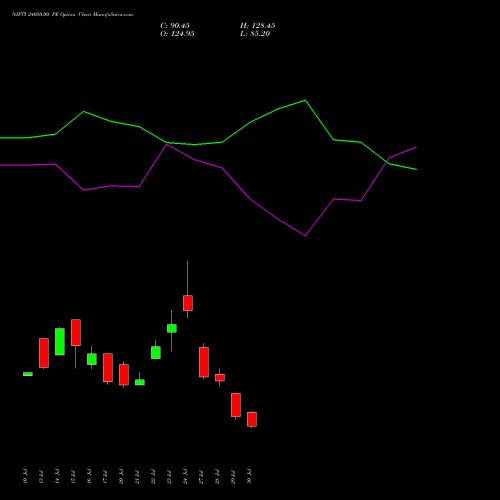Click the close value C: 90.45
The height and width of the screenshot is (500, 500).
click(x=175, y=26)
